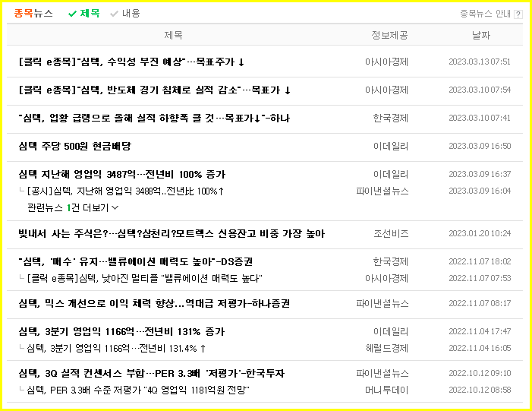
Task: Click the date 2023.03.13 07:51
Action: (480, 62)
